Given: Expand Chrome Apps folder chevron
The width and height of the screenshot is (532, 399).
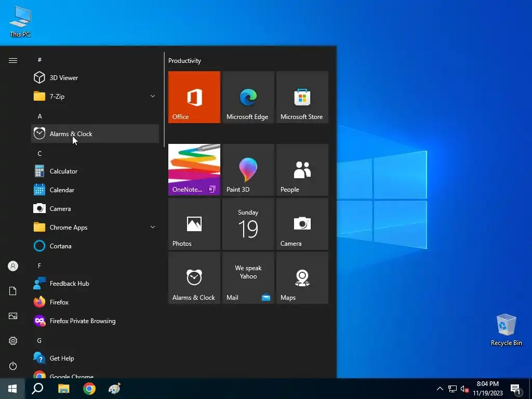Looking at the screenshot, I should [153, 228].
